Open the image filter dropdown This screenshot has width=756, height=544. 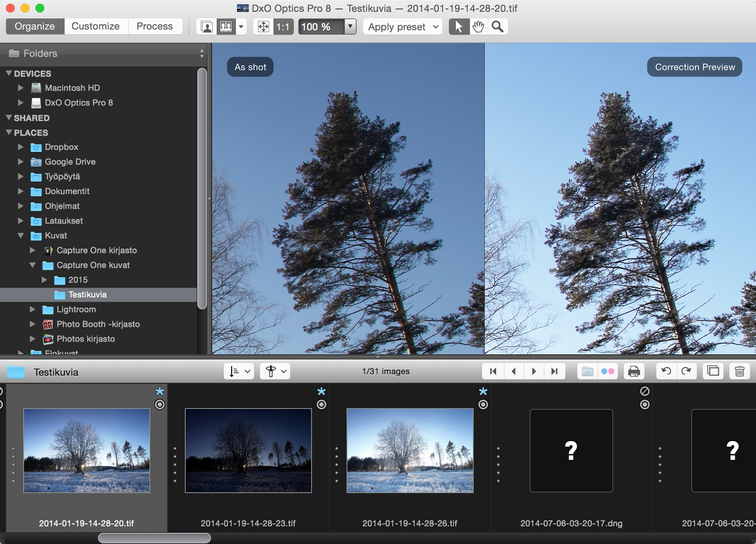pos(275,372)
